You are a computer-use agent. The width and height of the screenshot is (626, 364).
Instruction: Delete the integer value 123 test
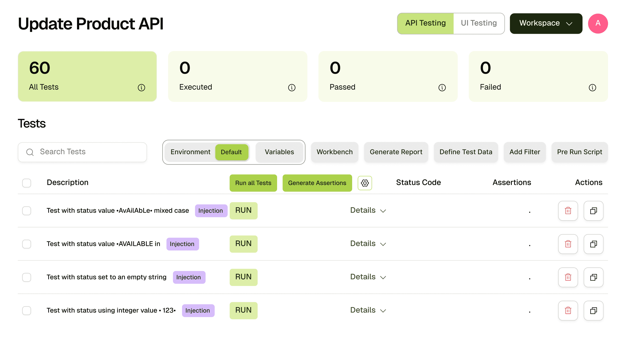[568, 310]
